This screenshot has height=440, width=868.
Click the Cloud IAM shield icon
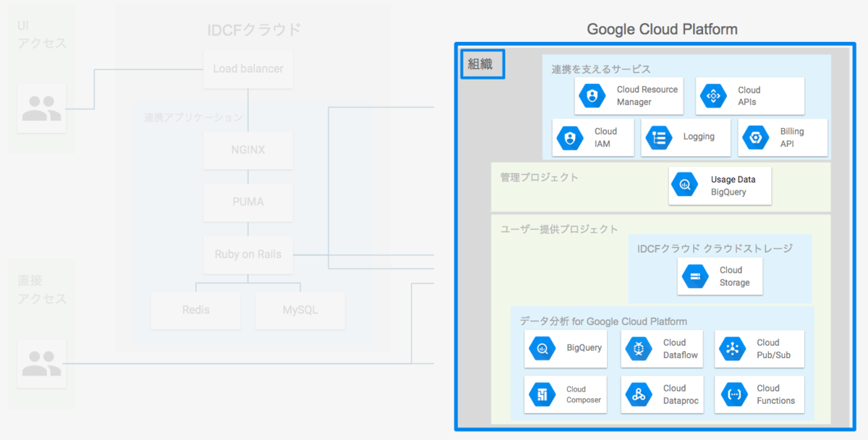(569, 137)
